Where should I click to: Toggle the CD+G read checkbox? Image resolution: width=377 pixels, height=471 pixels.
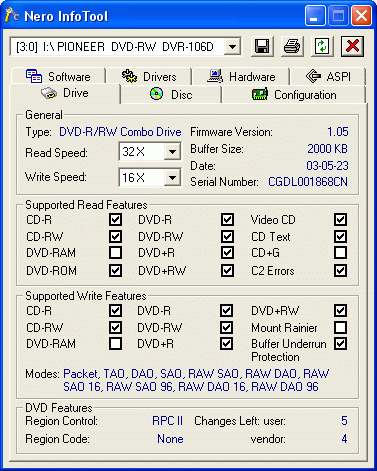coord(340,253)
